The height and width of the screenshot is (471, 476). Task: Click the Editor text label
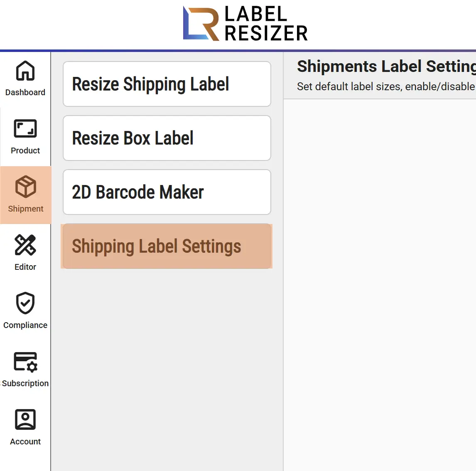point(25,267)
